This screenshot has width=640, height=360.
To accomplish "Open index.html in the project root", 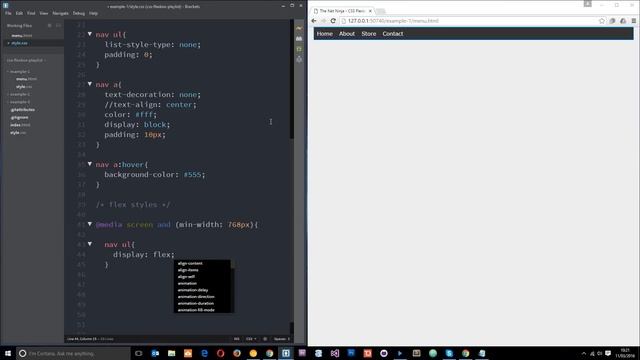I will tap(20, 125).
